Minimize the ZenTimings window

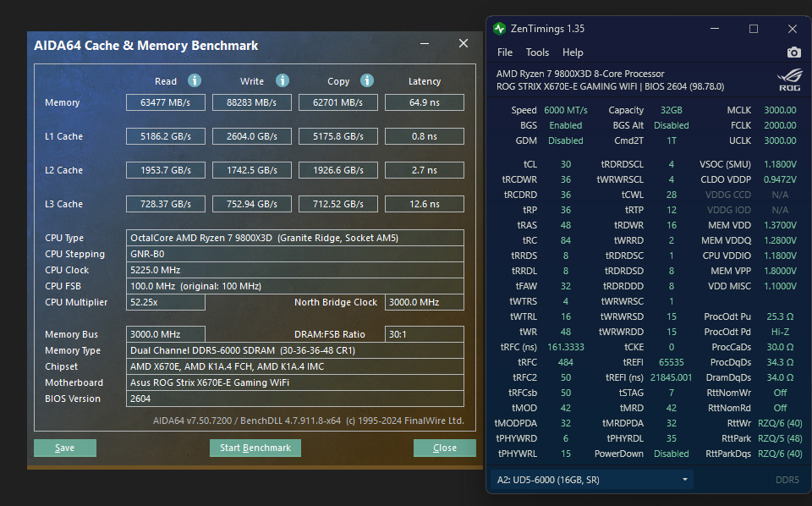[x=715, y=29]
